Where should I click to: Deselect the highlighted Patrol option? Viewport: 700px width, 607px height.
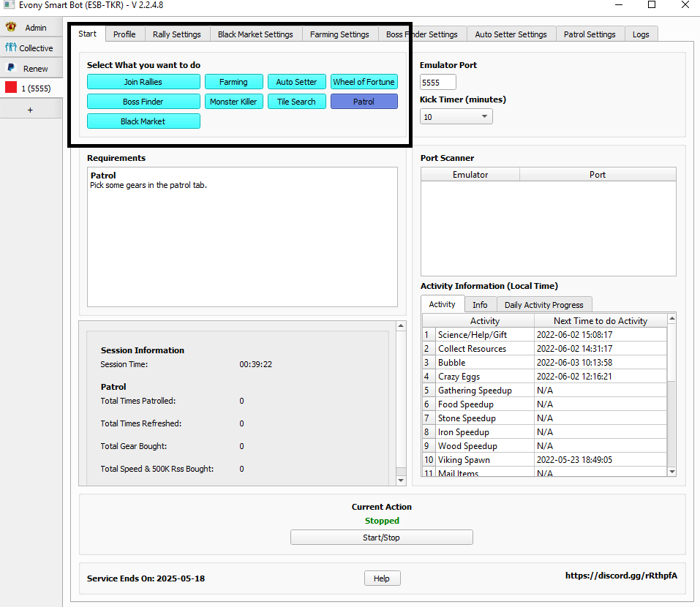(x=364, y=102)
